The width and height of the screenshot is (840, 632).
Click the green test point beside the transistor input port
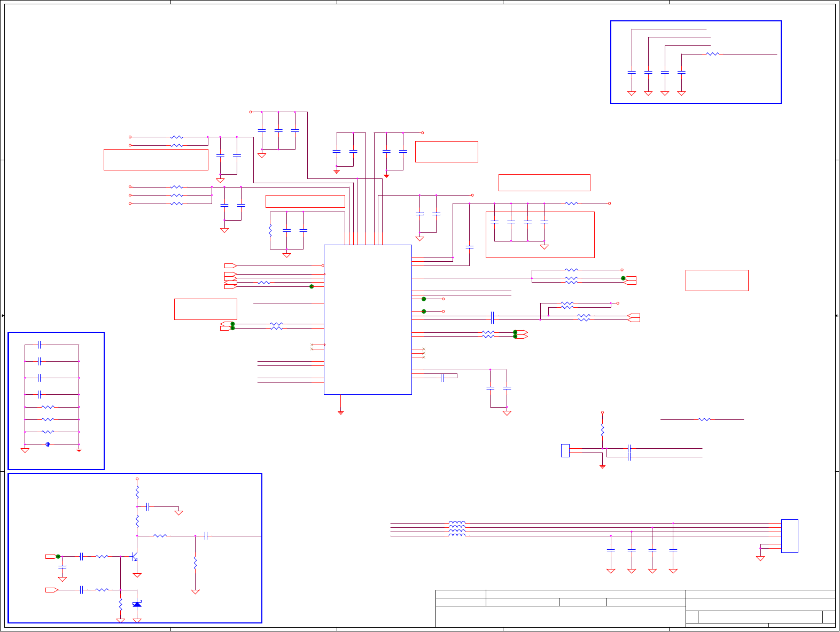(x=58, y=557)
